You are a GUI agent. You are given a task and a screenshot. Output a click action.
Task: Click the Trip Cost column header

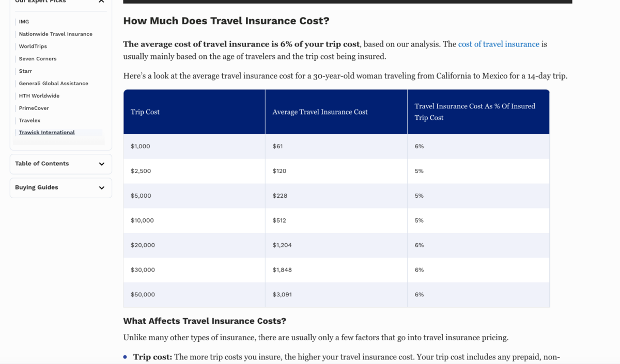[145, 112]
